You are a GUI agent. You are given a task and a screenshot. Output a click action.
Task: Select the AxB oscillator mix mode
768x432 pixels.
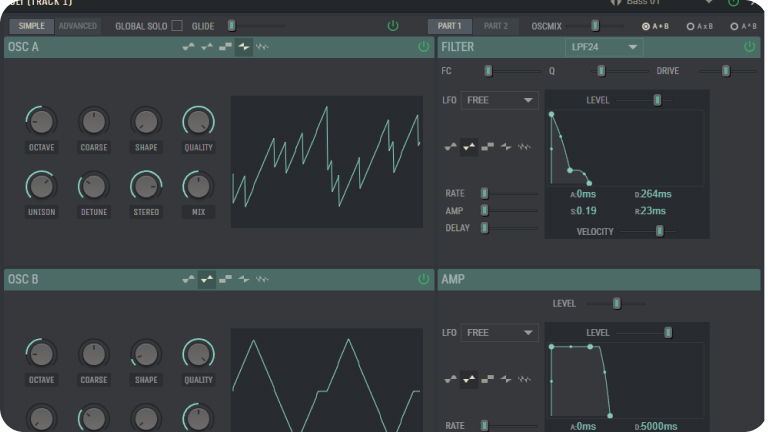[x=691, y=25]
